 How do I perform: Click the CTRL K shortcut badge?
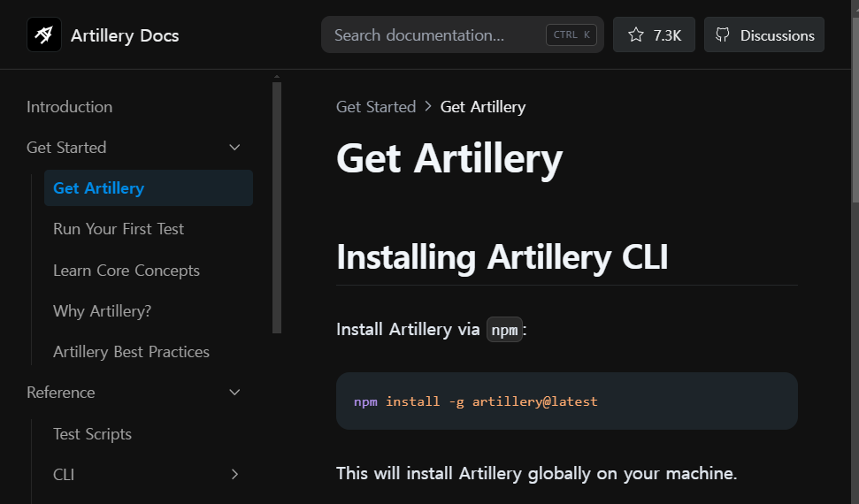[571, 35]
